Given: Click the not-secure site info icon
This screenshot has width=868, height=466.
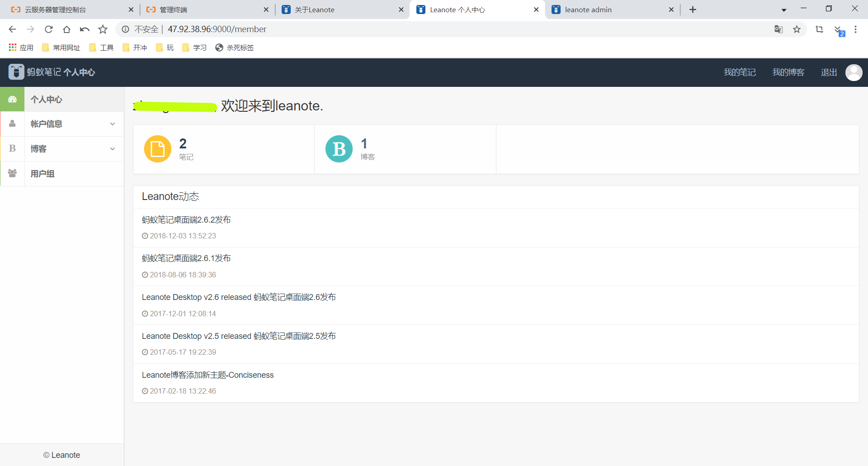Looking at the screenshot, I should click(125, 29).
